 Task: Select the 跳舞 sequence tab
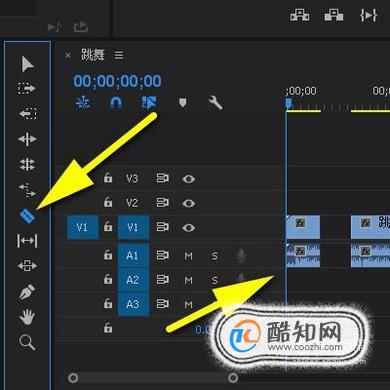tap(93, 55)
